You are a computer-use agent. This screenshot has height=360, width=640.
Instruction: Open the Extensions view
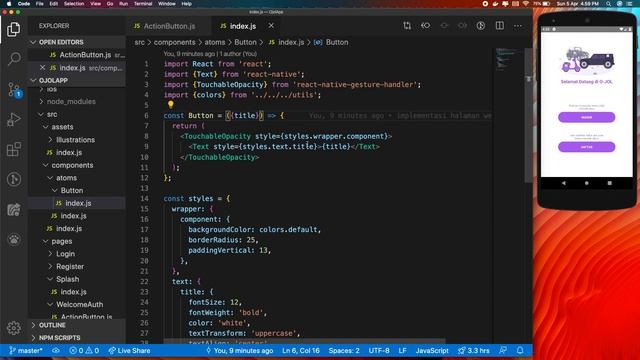[x=14, y=149]
